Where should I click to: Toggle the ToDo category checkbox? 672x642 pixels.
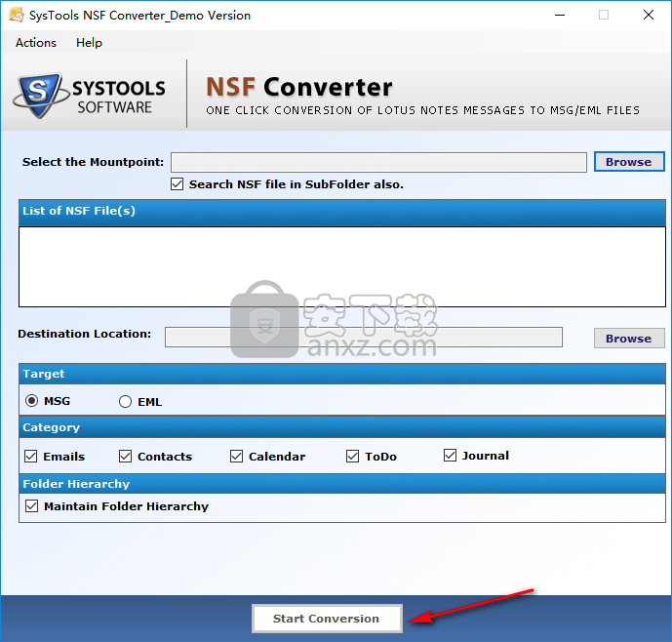point(353,456)
